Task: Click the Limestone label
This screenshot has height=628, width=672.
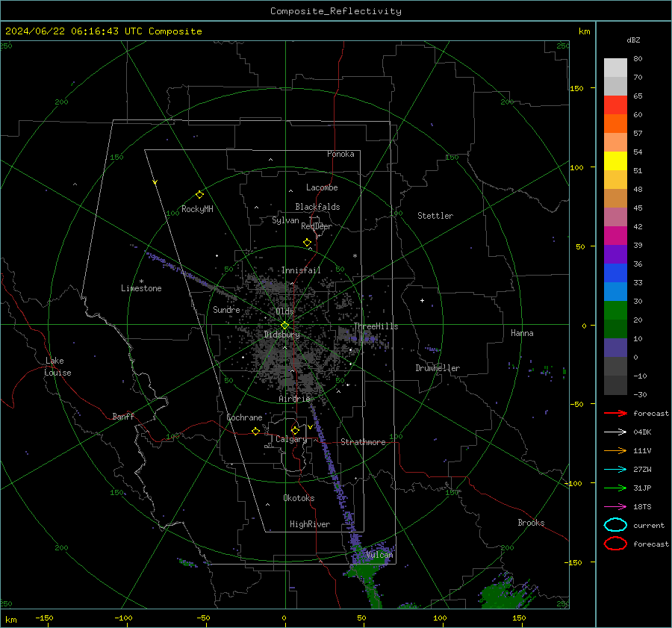Action: (x=141, y=288)
